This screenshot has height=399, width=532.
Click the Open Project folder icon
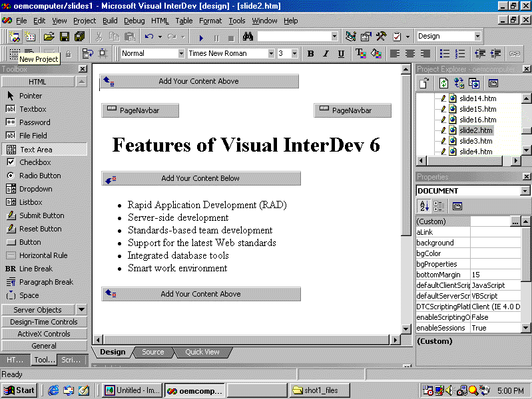(49, 37)
